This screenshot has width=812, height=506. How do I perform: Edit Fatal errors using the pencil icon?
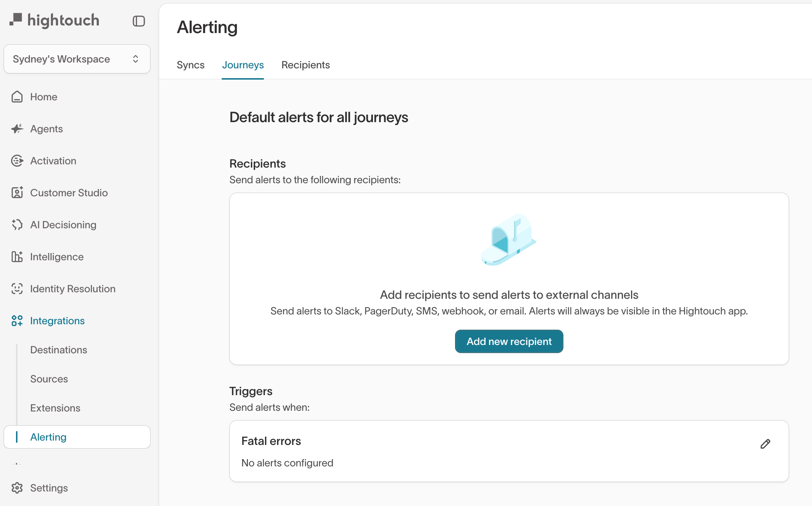coord(765,444)
